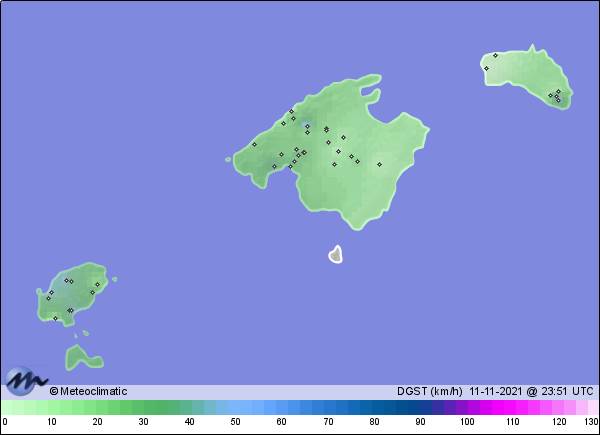Select the lone station marker in eastern Mallorca
This screenshot has height=435, width=600.
[379, 165]
